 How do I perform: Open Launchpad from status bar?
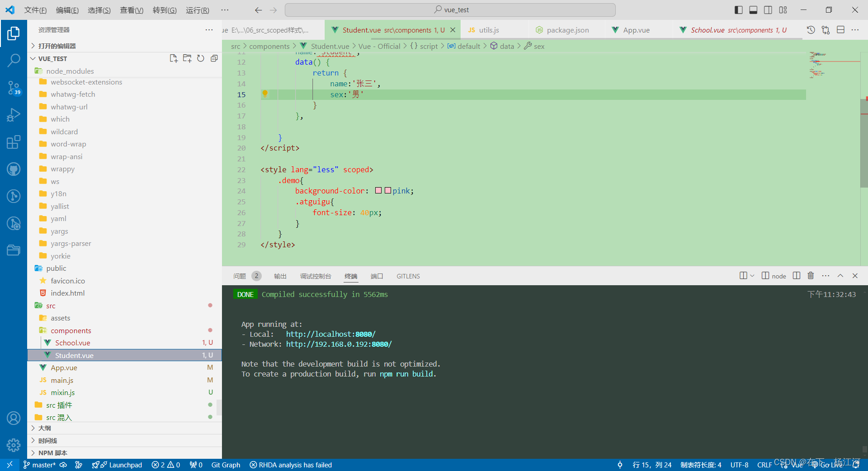pos(117,465)
